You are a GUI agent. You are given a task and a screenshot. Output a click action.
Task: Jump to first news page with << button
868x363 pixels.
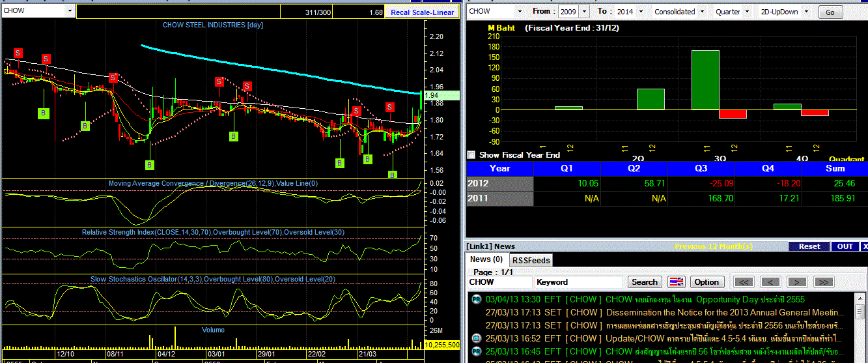745,282
